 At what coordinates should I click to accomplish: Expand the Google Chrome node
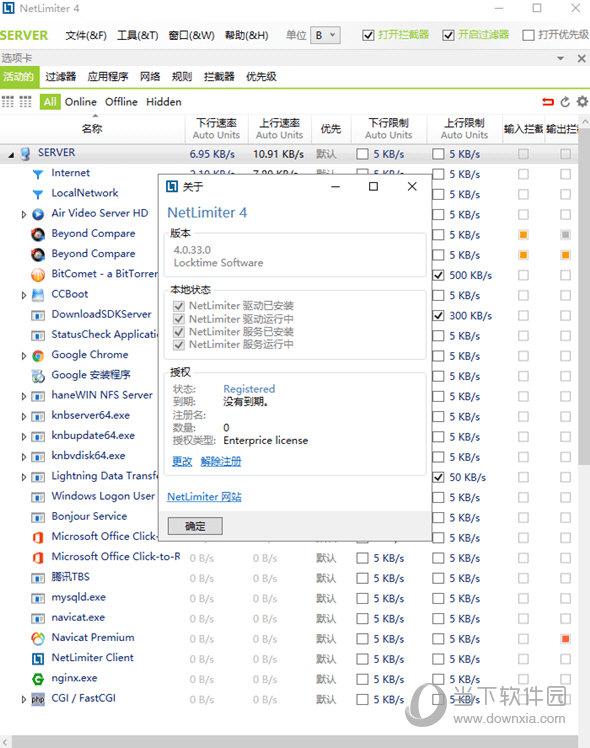pyautogui.click(x=23, y=356)
